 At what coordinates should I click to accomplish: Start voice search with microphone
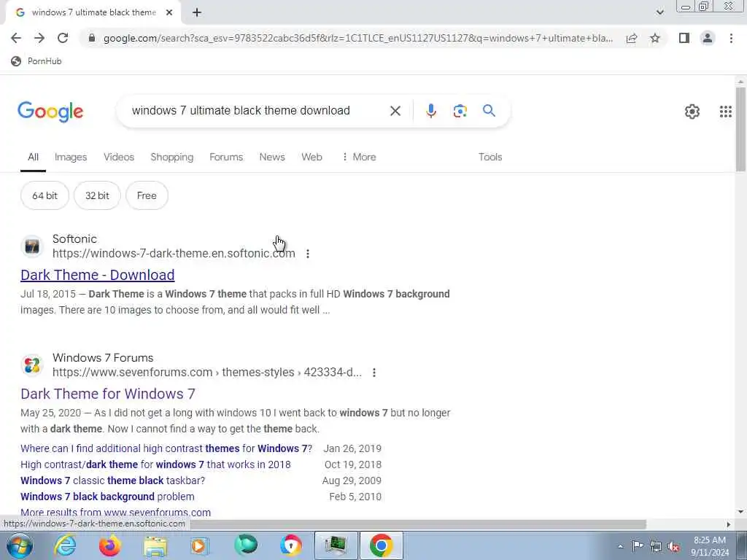tap(430, 111)
